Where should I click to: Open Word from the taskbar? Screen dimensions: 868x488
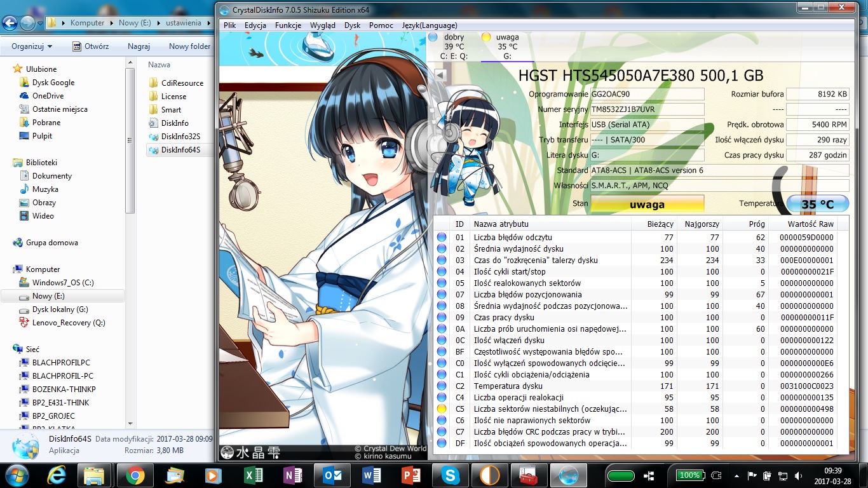pos(372,475)
